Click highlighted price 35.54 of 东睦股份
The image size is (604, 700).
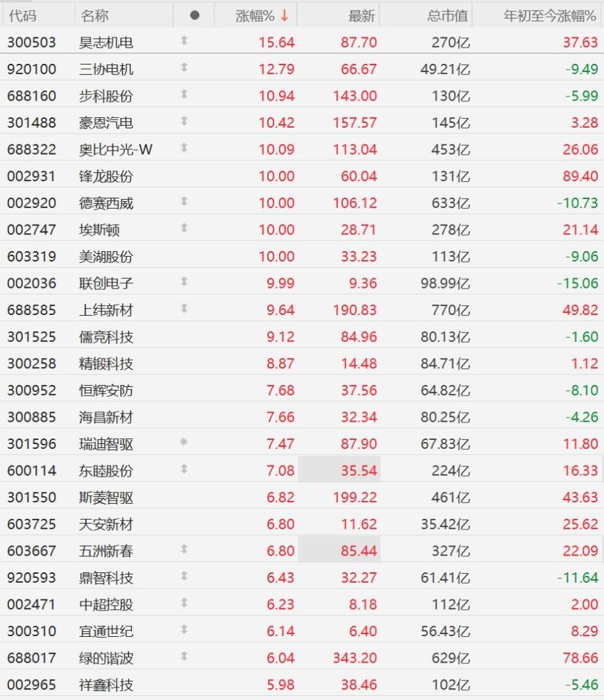coord(359,471)
